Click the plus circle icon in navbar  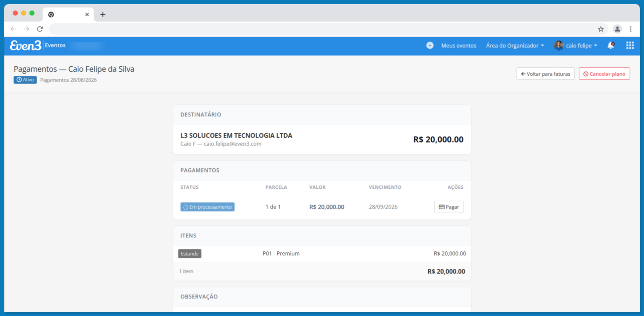pos(430,45)
